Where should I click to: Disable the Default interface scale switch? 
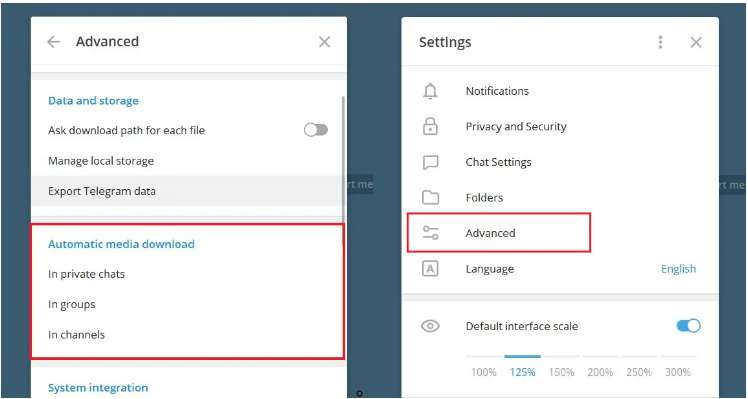pos(688,326)
